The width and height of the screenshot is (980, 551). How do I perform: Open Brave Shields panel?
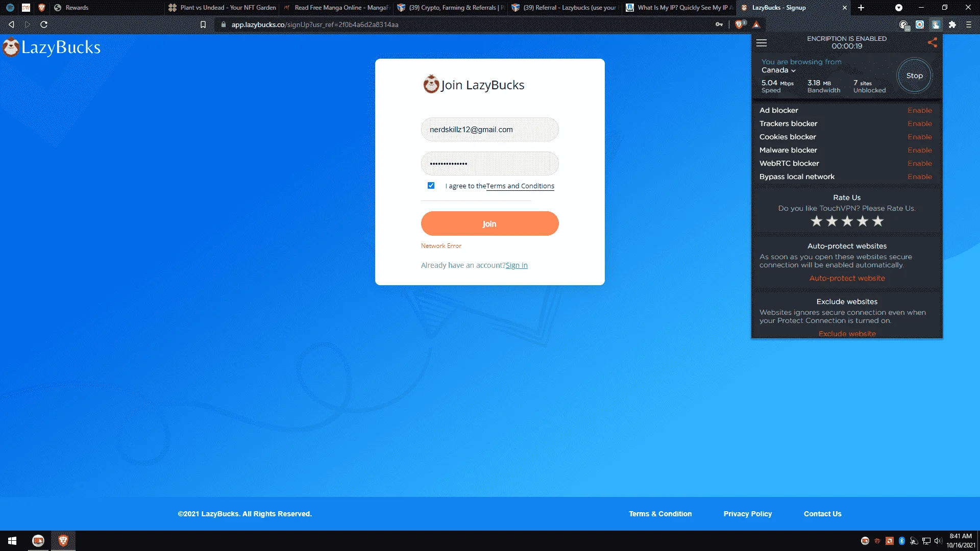[740, 24]
